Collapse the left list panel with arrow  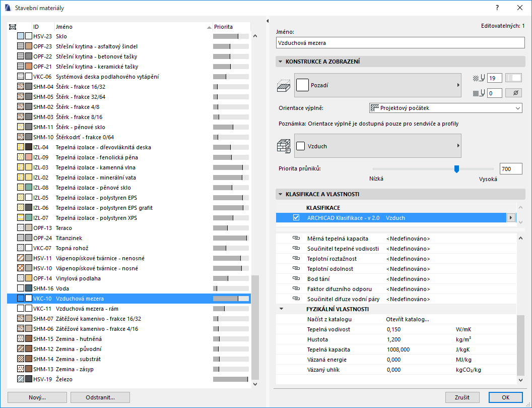pos(268,21)
